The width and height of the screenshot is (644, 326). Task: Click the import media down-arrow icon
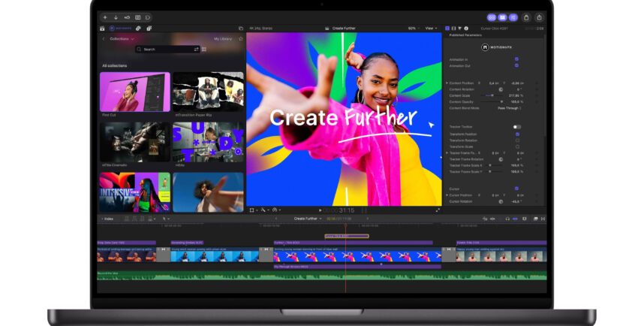point(116,18)
